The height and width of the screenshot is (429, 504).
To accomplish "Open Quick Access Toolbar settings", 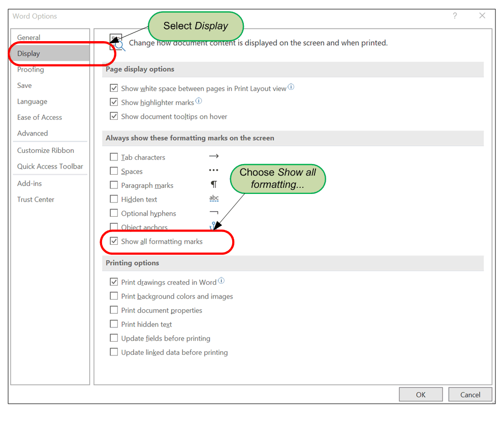I will (50, 167).
